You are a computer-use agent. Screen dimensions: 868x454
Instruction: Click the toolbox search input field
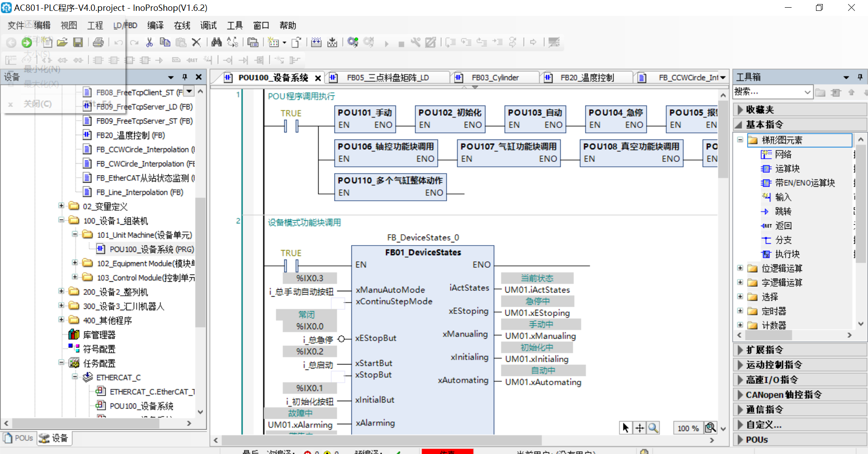[x=768, y=92]
